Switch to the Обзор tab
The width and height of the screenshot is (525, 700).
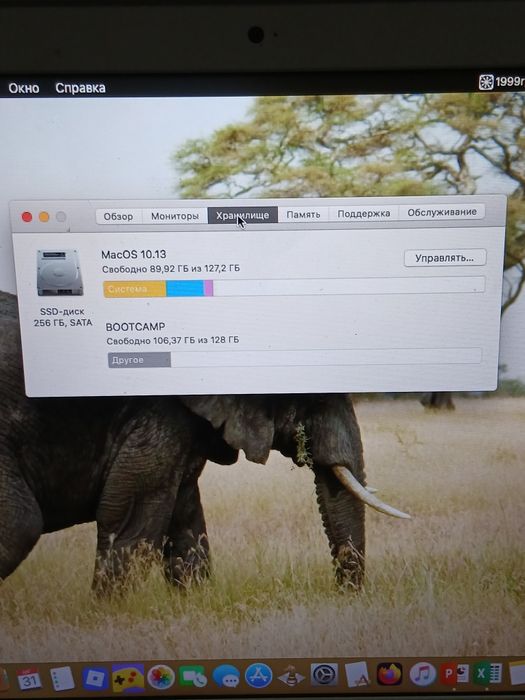coord(118,217)
